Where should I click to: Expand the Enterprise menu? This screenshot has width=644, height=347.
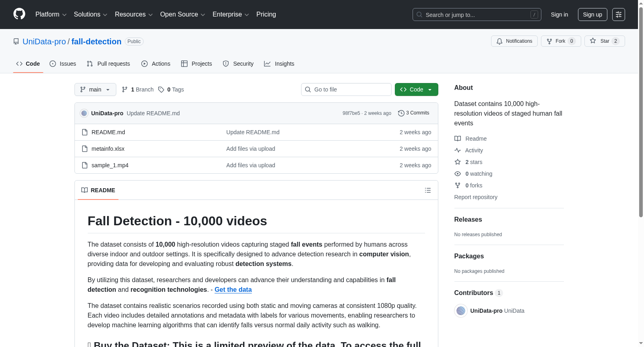231,15
